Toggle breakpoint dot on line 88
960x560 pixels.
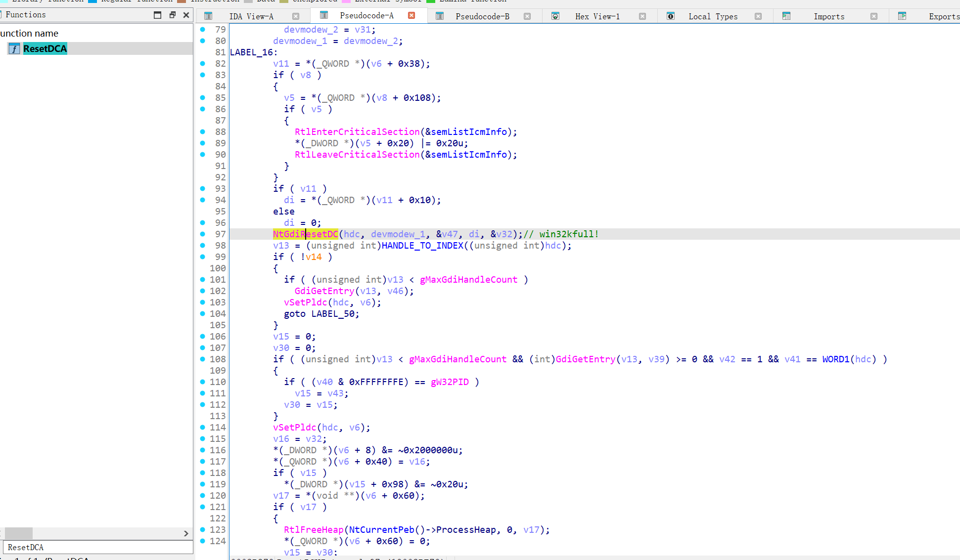point(203,131)
